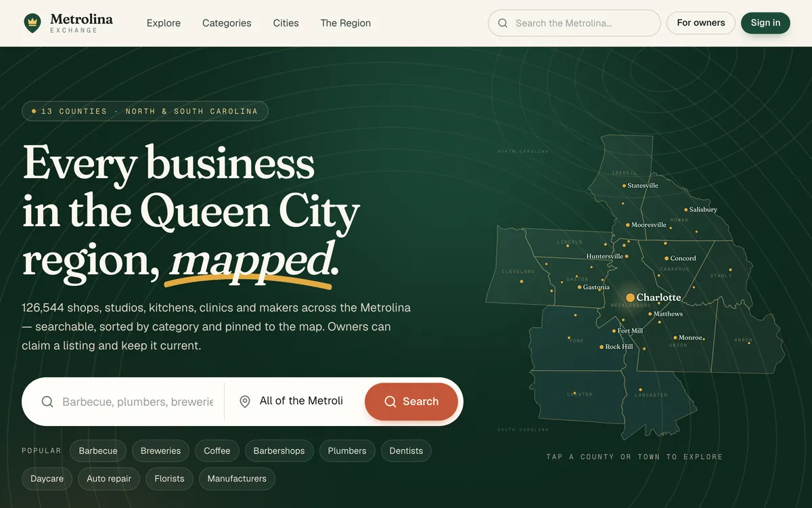Select the Charlotte marker on the map
This screenshot has width=812, height=508.
(x=630, y=297)
